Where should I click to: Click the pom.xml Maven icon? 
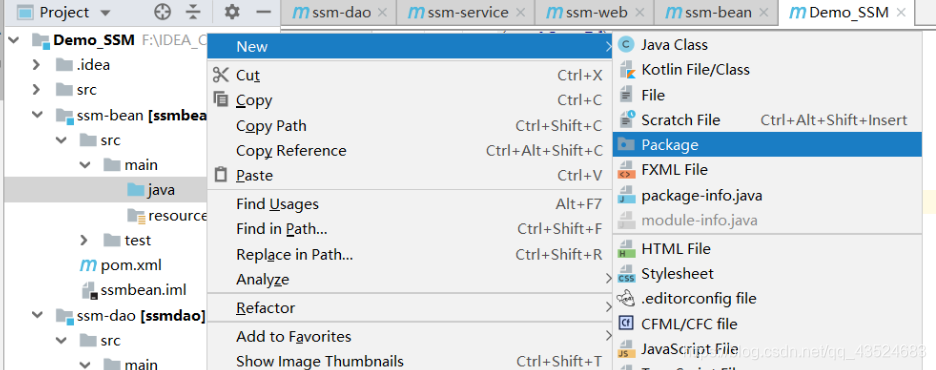(88, 265)
